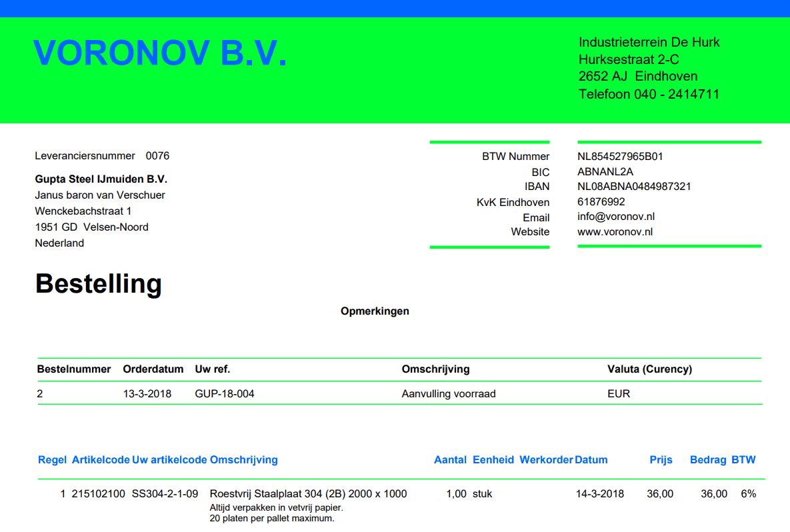Select the BTW Nummer value NL854527965B01
The image size is (790, 532).
620,157
